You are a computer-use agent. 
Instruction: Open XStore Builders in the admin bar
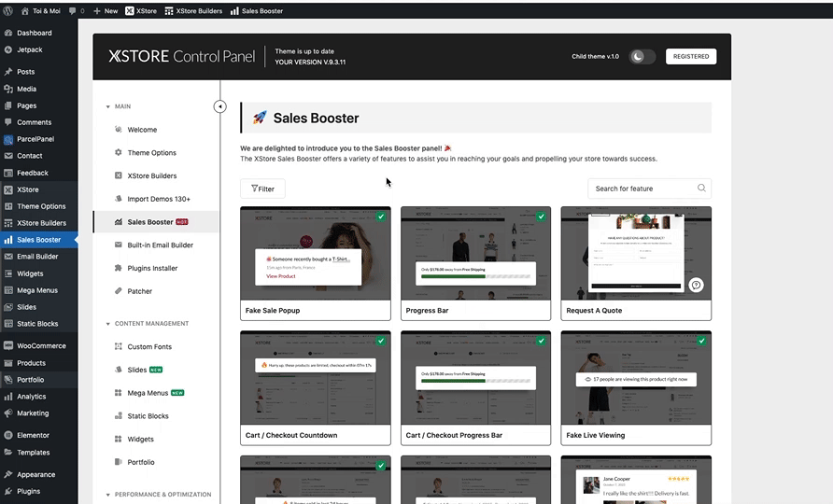tap(193, 10)
